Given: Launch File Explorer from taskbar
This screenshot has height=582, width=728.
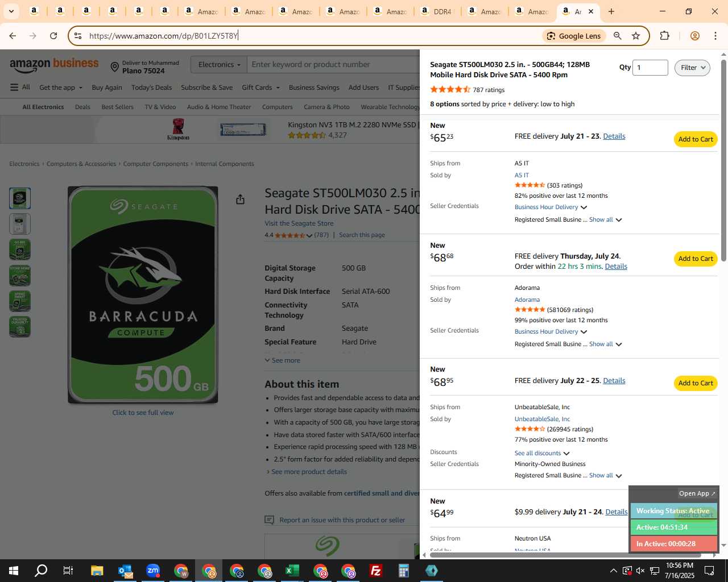Looking at the screenshot, I should [x=97, y=571].
